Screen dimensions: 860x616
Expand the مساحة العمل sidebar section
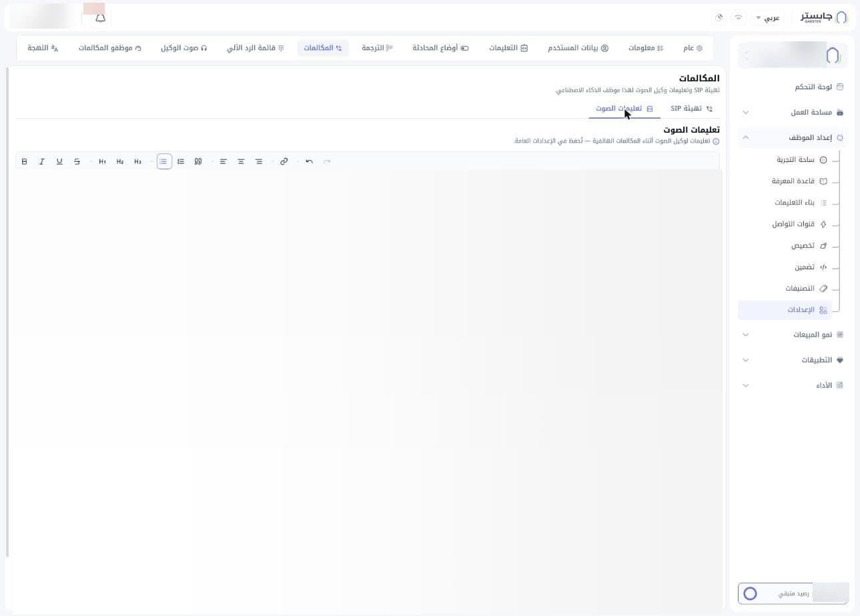(793, 113)
